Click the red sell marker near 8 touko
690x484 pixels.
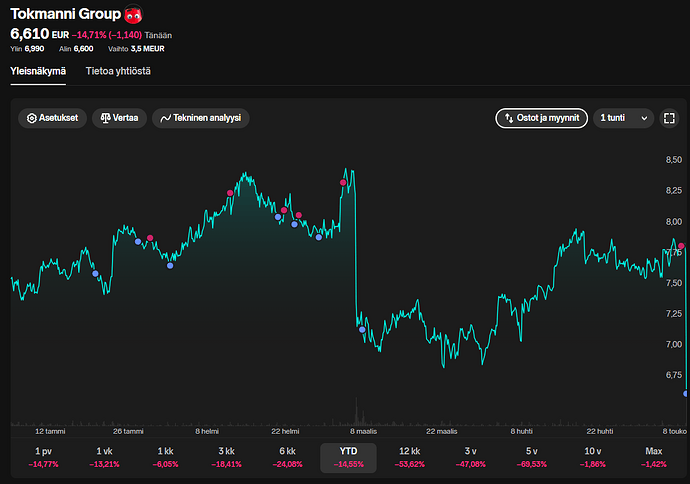[x=681, y=246]
